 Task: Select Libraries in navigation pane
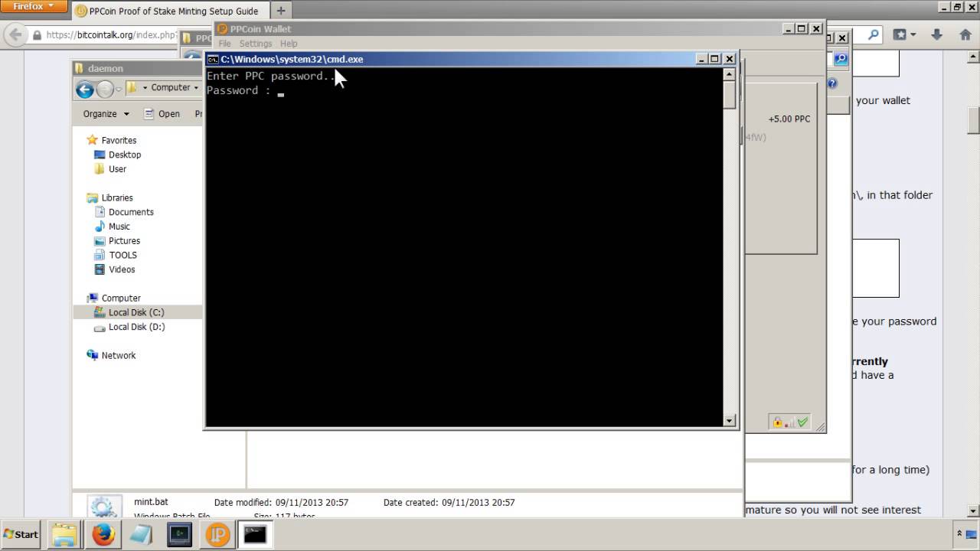click(x=117, y=197)
